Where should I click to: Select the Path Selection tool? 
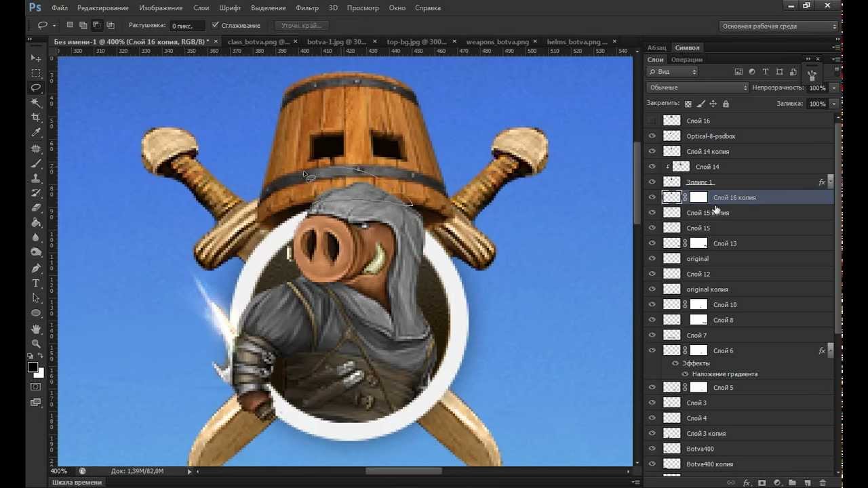[36, 298]
